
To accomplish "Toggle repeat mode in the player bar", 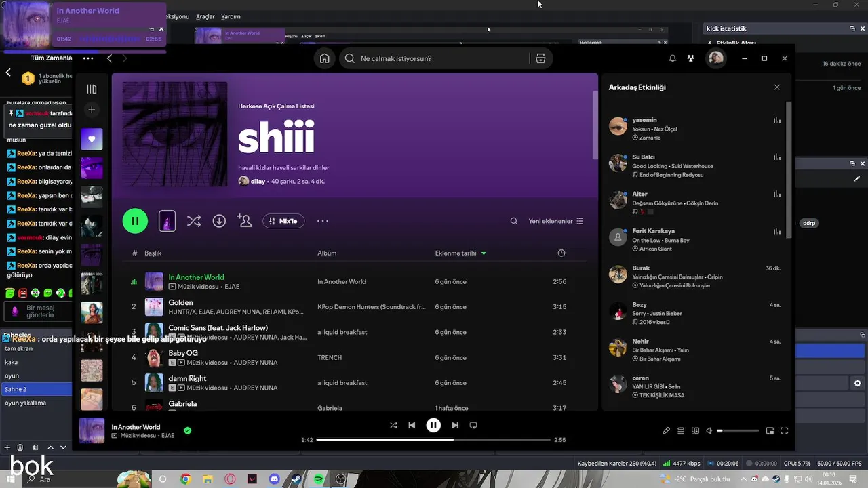I will (x=473, y=425).
